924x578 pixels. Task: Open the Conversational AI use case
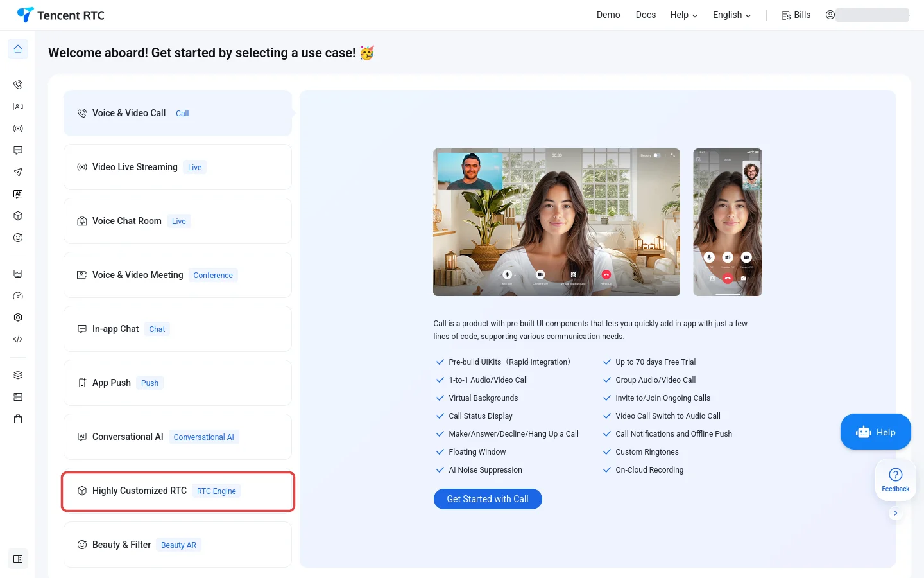[x=178, y=437]
